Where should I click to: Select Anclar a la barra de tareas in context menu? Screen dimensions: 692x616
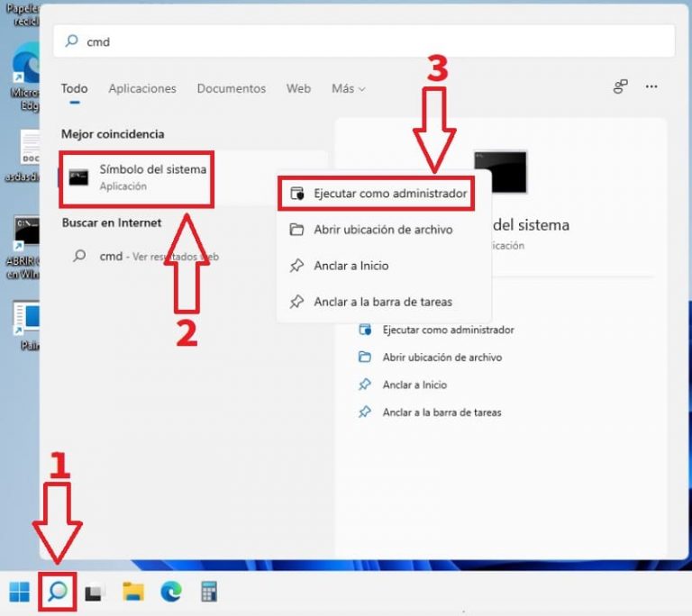[x=383, y=302]
